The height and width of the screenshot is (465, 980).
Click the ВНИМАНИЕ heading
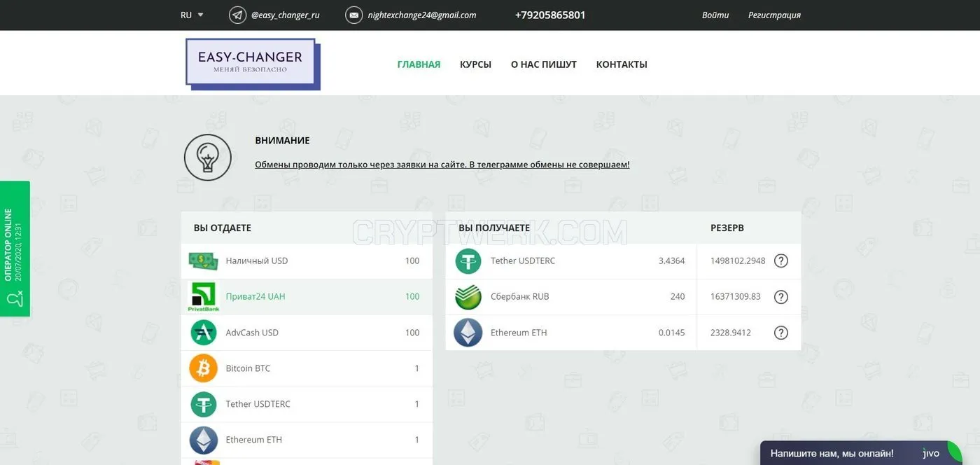tap(282, 141)
